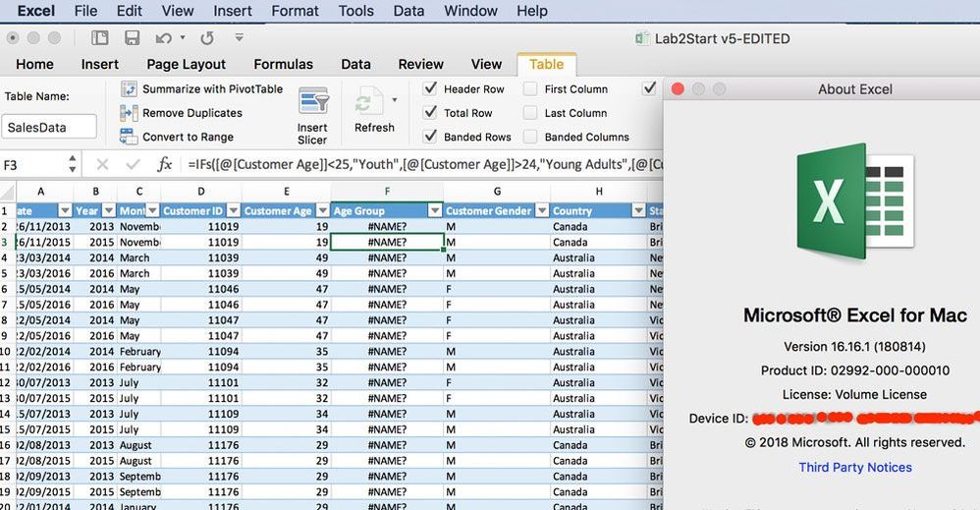The image size is (980, 510).
Task: Switch to the Home ribbon tab
Action: click(35, 64)
